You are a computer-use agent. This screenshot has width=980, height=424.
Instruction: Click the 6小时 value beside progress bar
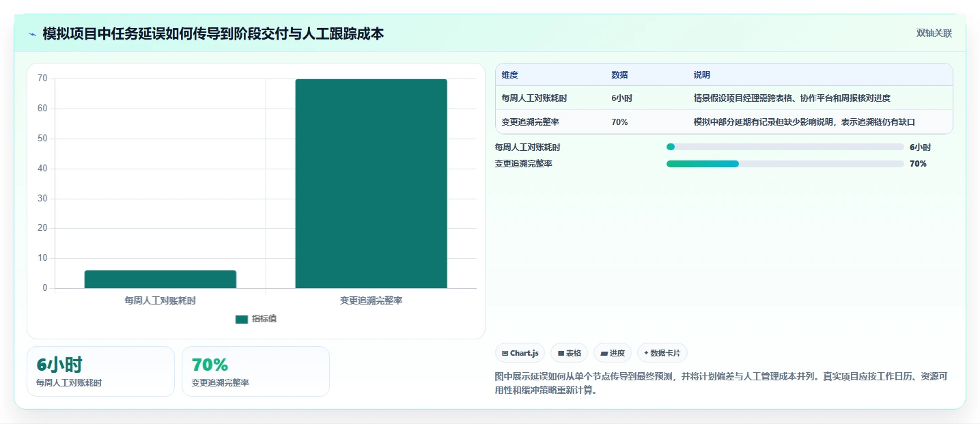920,147
